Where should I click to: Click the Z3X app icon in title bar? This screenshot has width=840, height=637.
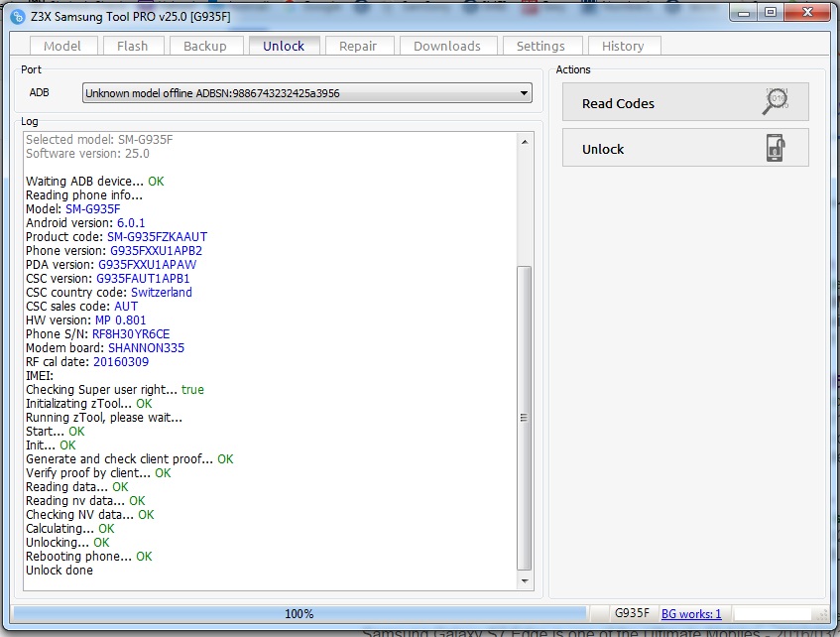coord(18,17)
